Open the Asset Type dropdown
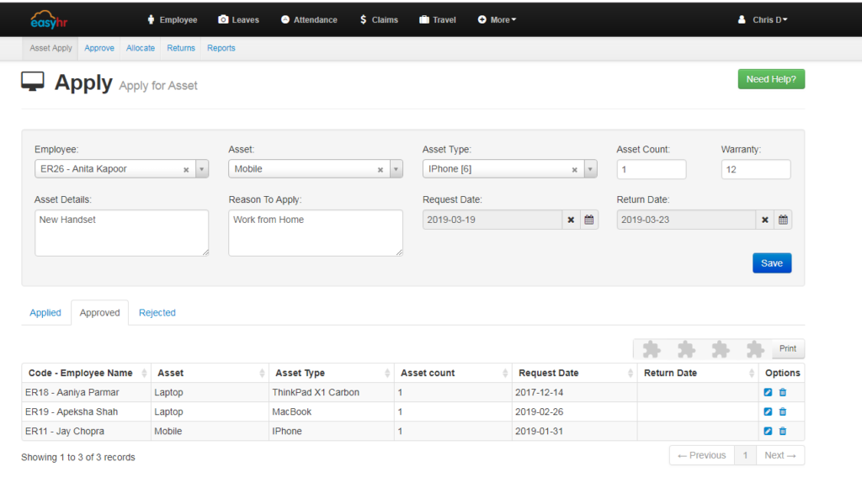This screenshot has width=862, height=504. click(589, 168)
